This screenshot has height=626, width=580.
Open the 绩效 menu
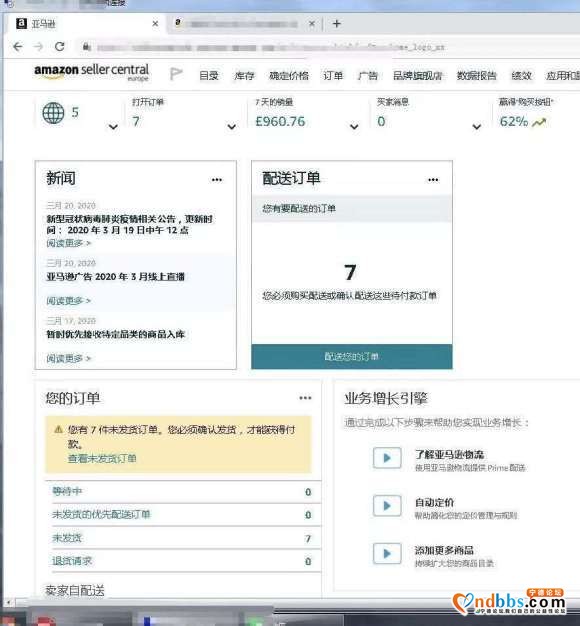(522, 75)
